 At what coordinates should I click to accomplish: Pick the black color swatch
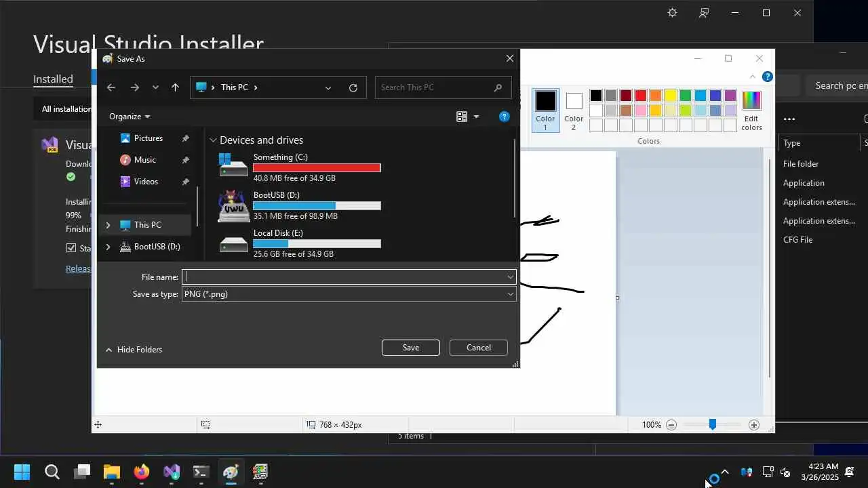coord(596,96)
